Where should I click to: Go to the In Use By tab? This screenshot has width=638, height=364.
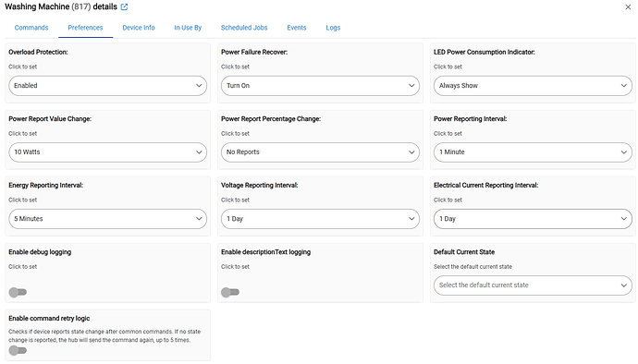pyautogui.click(x=188, y=28)
